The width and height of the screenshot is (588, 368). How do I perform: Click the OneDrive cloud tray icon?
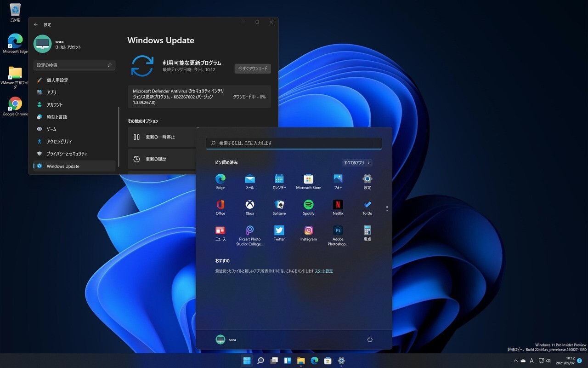(x=523, y=361)
